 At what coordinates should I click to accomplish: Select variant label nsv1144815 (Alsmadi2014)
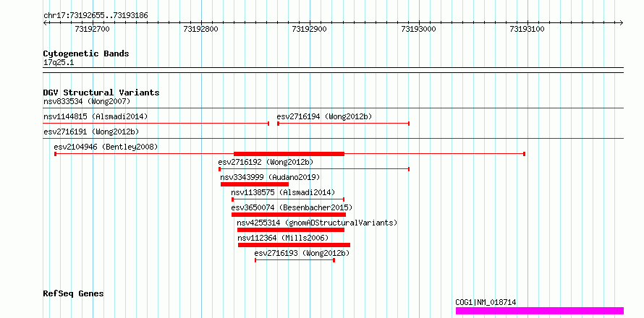pyautogui.click(x=96, y=117)
